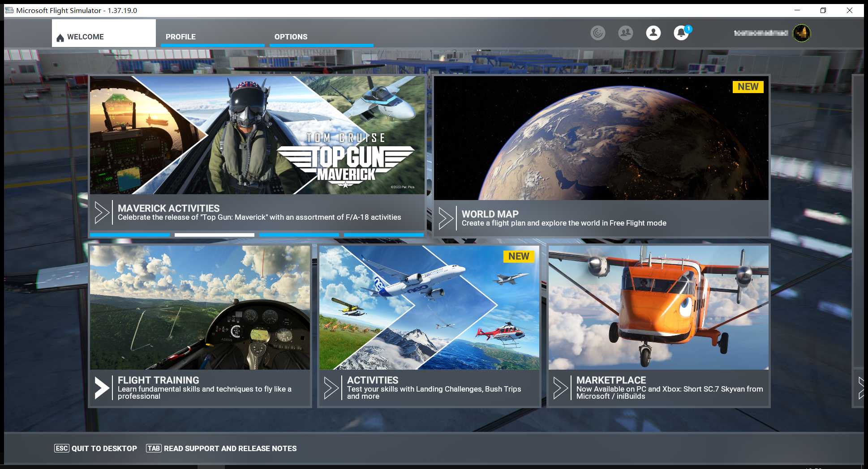Viewport: 868px width, 469px height.
Task: Click the Marketplace arrow icon
Action: (560, 388)
